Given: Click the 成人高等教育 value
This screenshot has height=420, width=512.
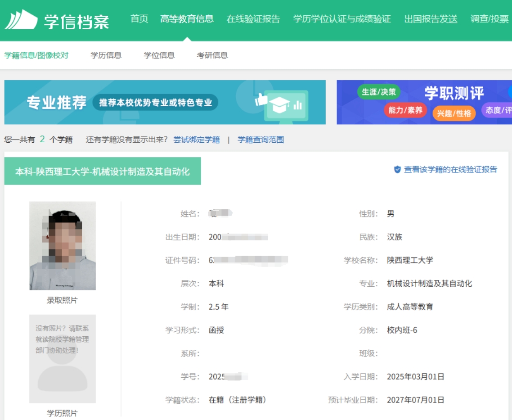Looking at the screenshot, I should click(410, 307).
